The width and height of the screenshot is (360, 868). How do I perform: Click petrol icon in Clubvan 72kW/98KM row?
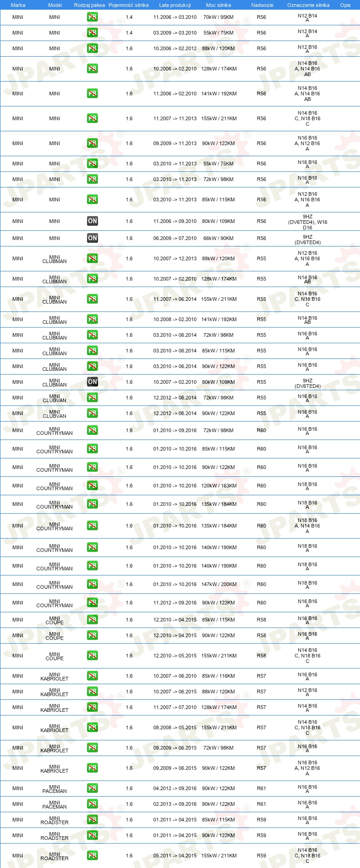pos(93,398)
